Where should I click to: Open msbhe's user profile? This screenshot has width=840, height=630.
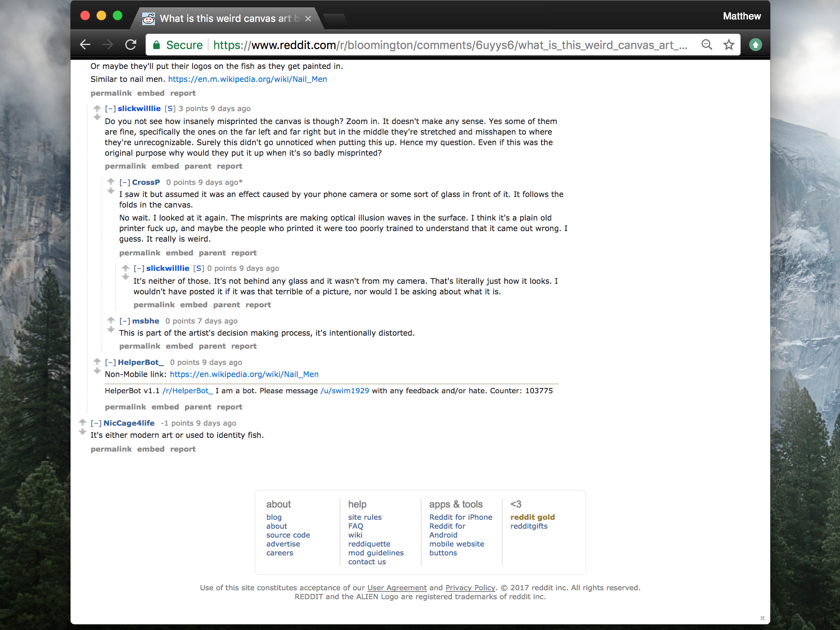146,321
